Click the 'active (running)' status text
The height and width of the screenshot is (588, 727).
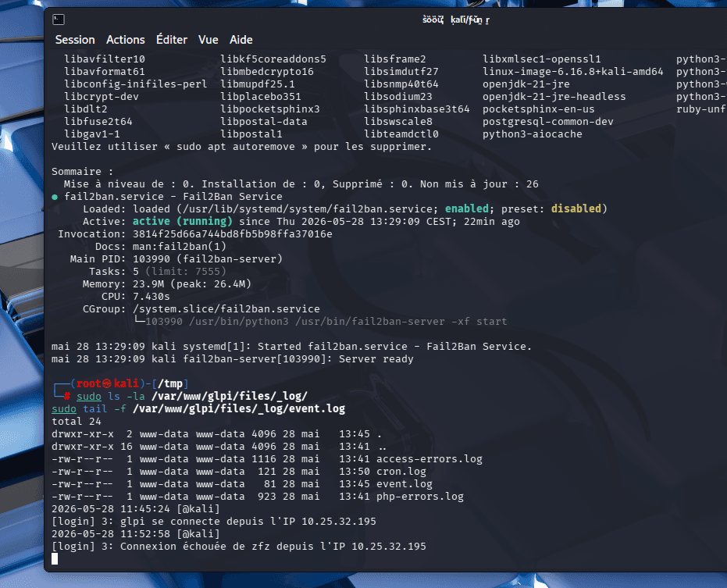click(182, 221)
